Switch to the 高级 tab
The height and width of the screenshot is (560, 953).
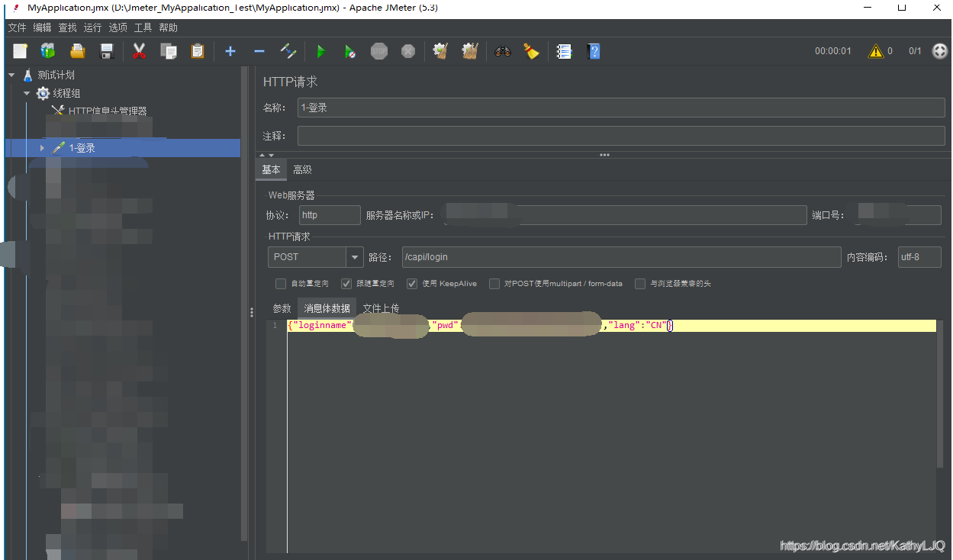(302, 169)
